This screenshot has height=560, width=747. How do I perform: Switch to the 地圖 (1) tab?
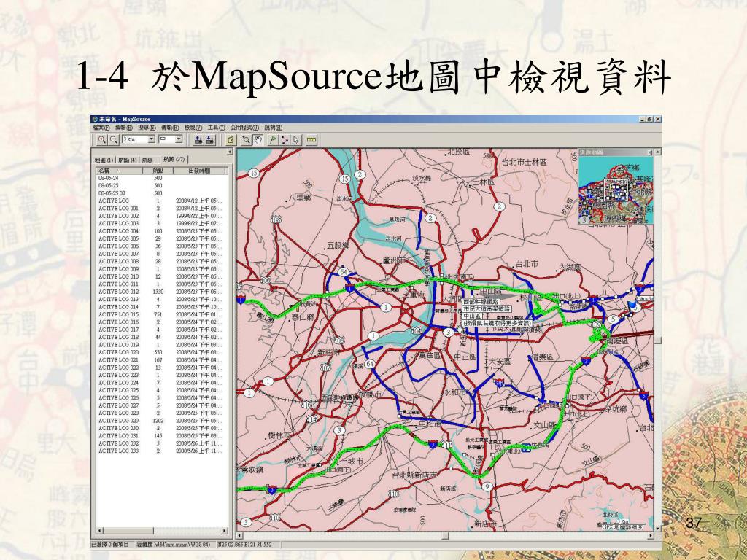pos(104,160)
